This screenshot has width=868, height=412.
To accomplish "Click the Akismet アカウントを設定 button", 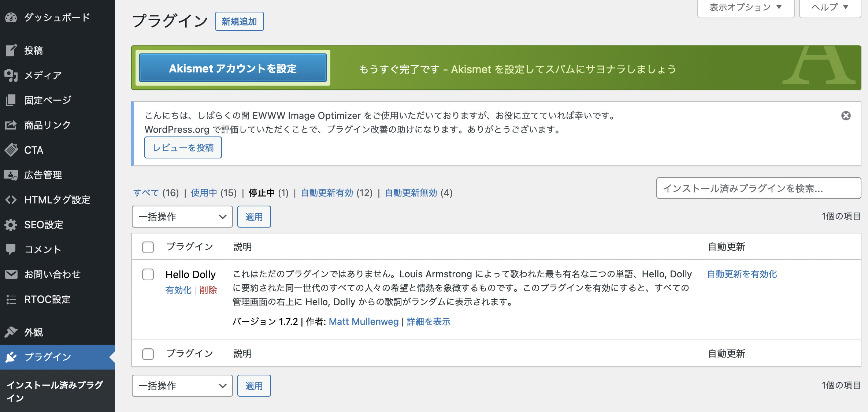I will pos(233,68).
